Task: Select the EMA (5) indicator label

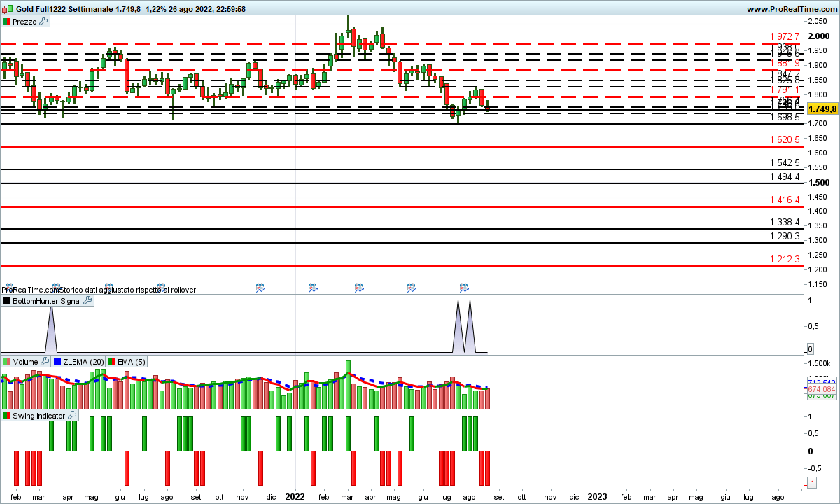Action: pos(132,362)
